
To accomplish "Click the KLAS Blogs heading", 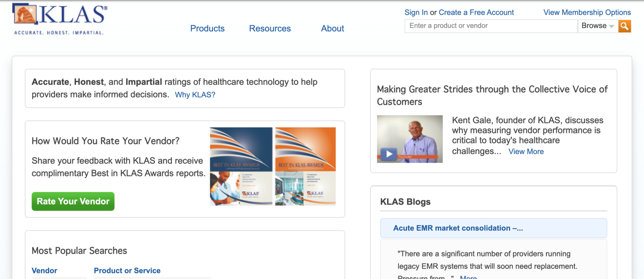I will point(405,202).
